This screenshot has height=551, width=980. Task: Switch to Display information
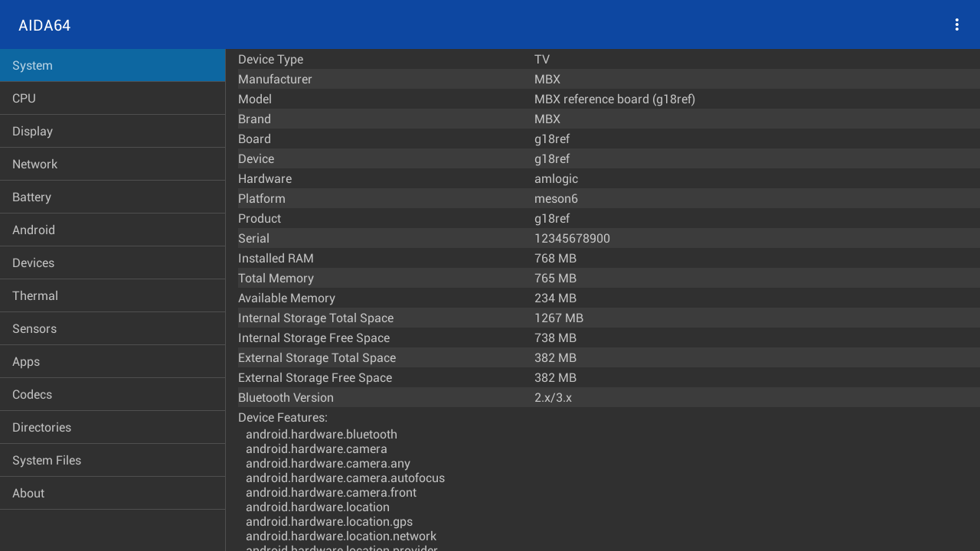point(113,132)
